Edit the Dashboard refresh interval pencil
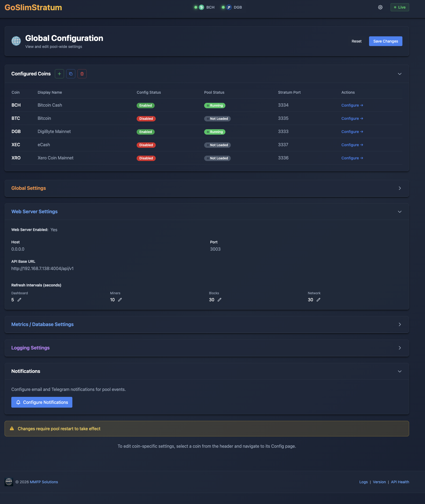 pyautogui.click(x=19, y=300)
